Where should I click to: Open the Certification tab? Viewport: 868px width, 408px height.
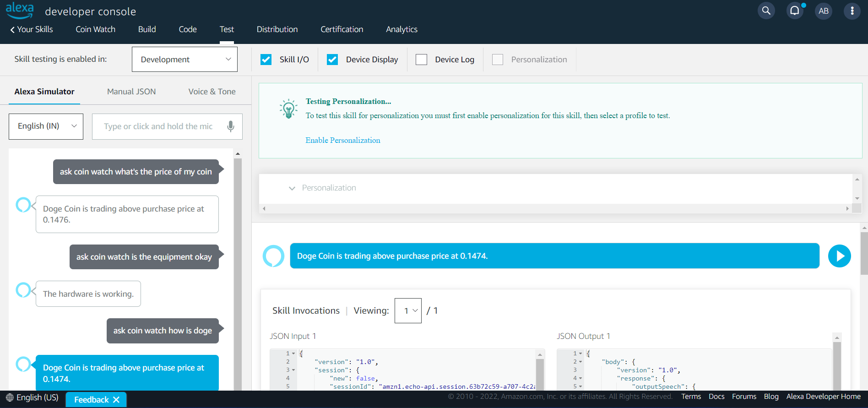coord(342,29)
